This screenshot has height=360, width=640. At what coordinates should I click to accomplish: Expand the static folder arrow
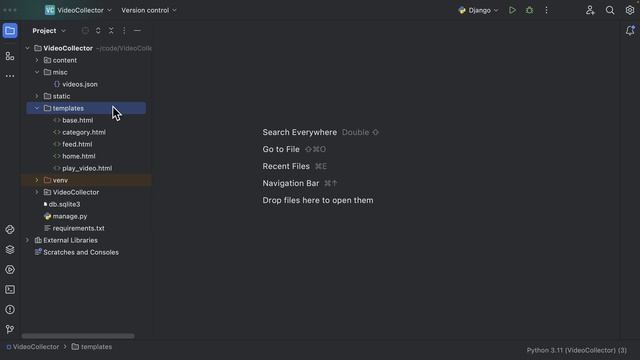click(37, 96)
